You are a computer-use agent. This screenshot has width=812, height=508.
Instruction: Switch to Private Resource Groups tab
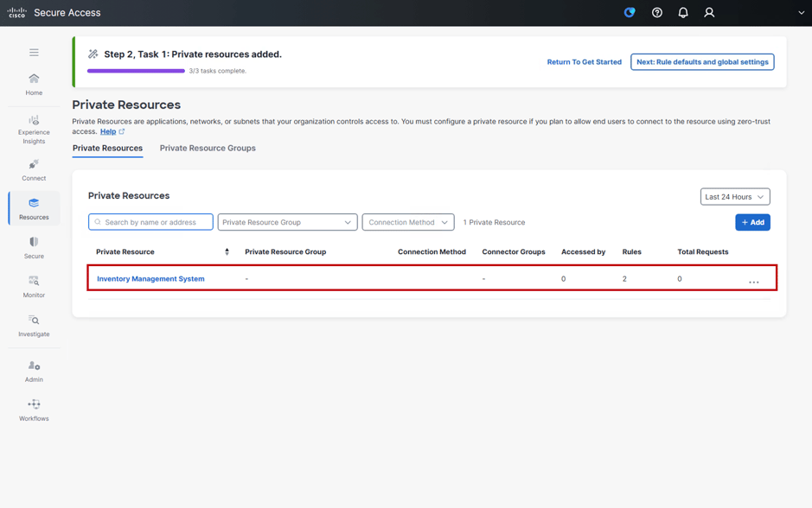click(208, 148)
